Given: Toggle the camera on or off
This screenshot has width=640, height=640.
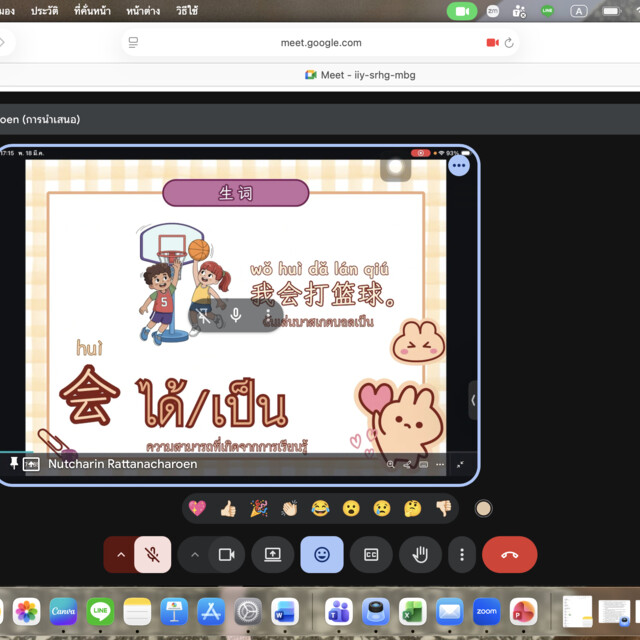Looking at the screenshot, I should pos(226,554).
